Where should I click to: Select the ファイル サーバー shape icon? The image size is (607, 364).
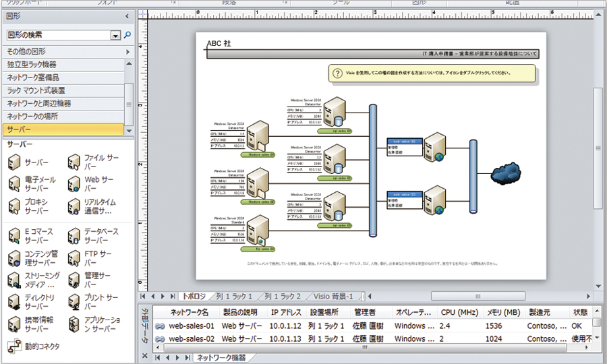[x=76, y=162]
